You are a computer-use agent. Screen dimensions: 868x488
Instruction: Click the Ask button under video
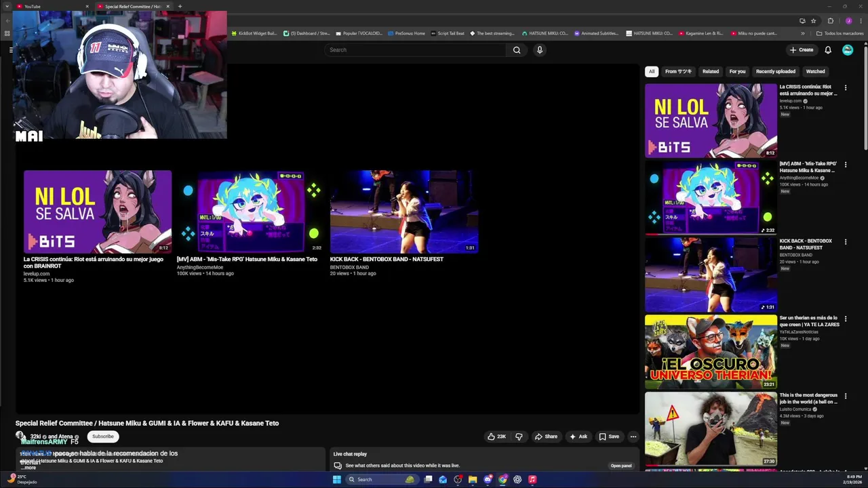click(578, 436)
